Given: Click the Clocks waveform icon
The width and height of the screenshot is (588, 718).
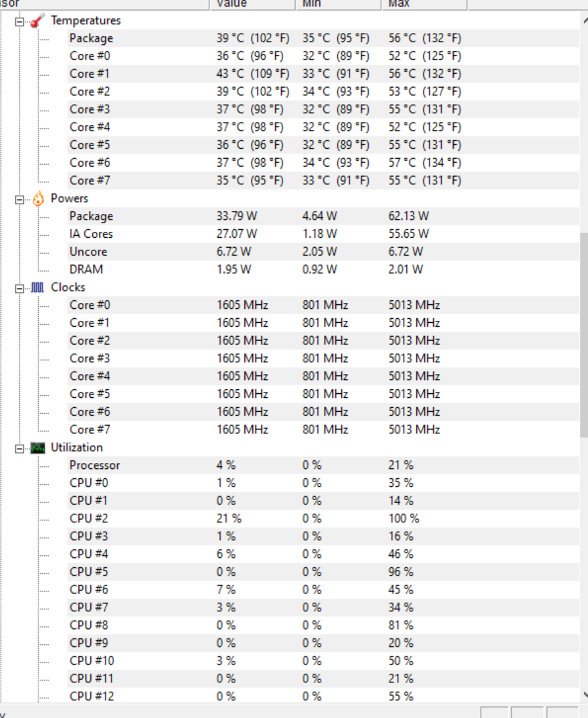Looking at the screenshot, I should tap(38, 287).
